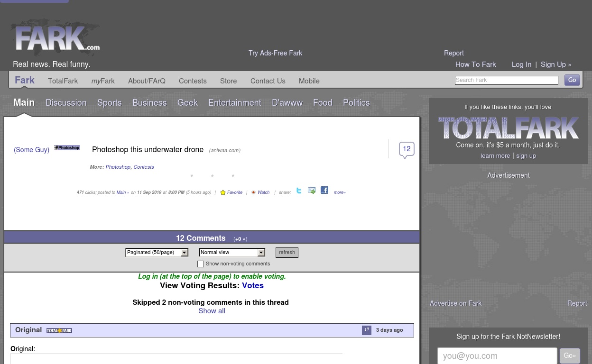Click the learn more link under TotalFark
592x364 pixels.
(495, 156)
